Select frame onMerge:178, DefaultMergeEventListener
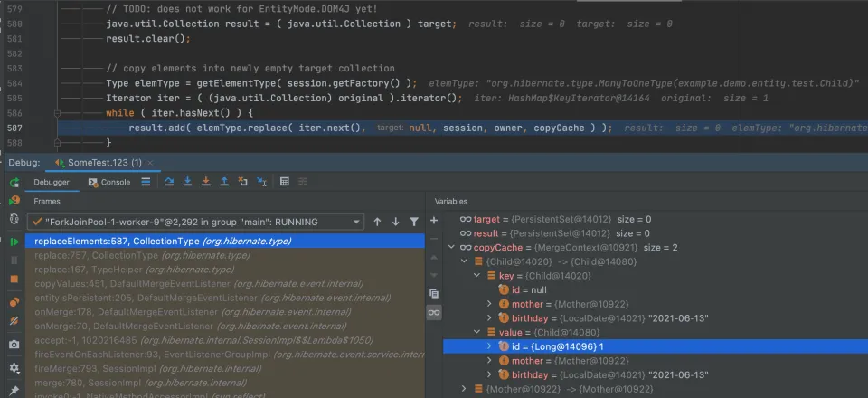 [x=225, y=312]
